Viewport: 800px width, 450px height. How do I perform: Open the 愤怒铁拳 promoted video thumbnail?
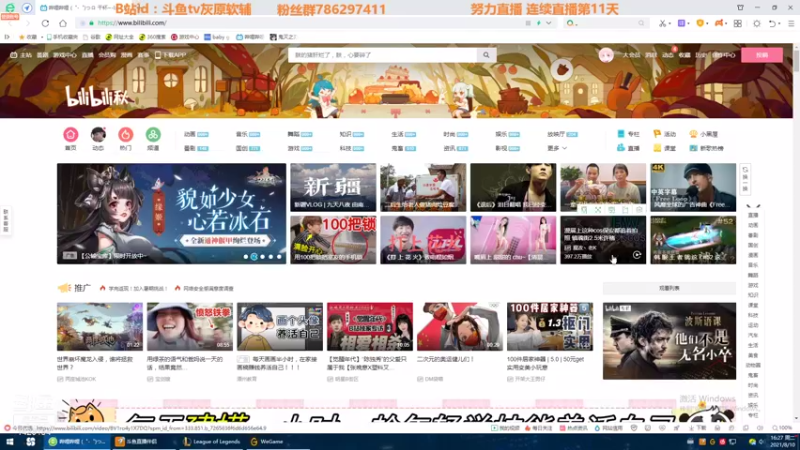click(190, 327)
